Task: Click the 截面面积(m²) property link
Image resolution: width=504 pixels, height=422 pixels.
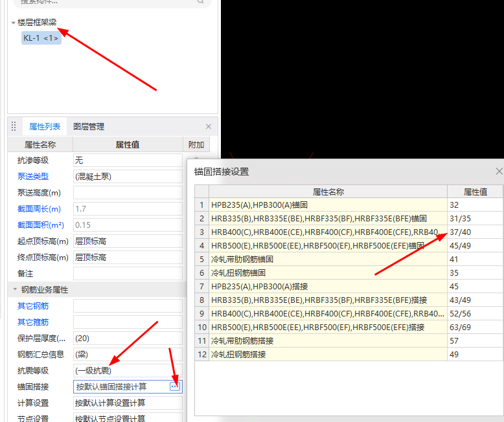Action: click(x=41, y=225)
